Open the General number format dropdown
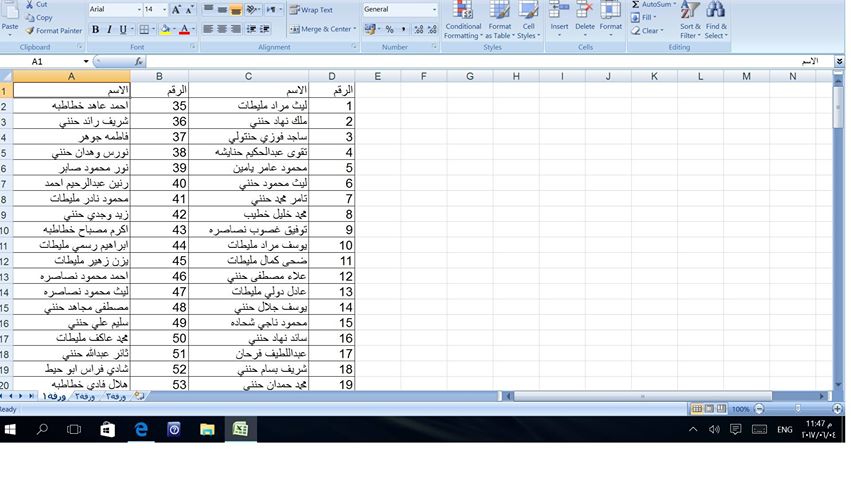Viewport: 851px width, 478px height. pos(434,10)
